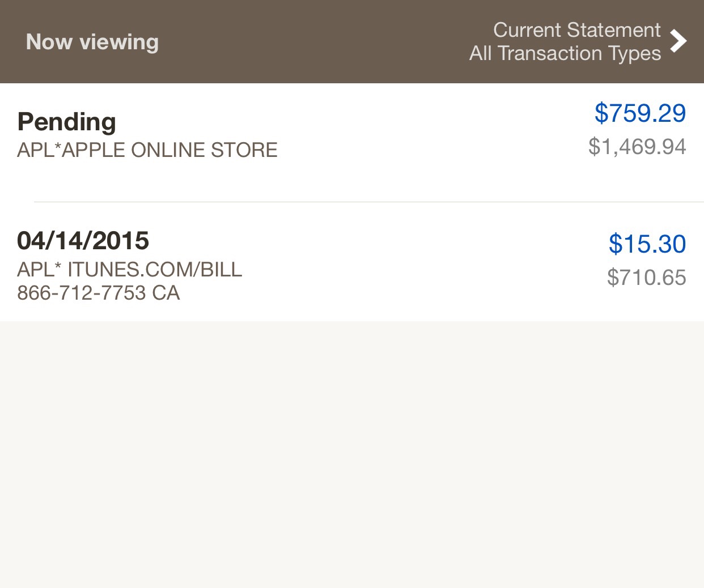The image size is (704, 588).
Task: Click the divider line between transactions
Action: [368, 202]
